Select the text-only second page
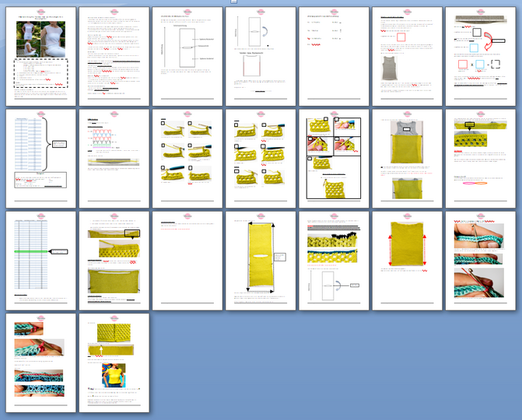522x420 pixels. (114, 56)
